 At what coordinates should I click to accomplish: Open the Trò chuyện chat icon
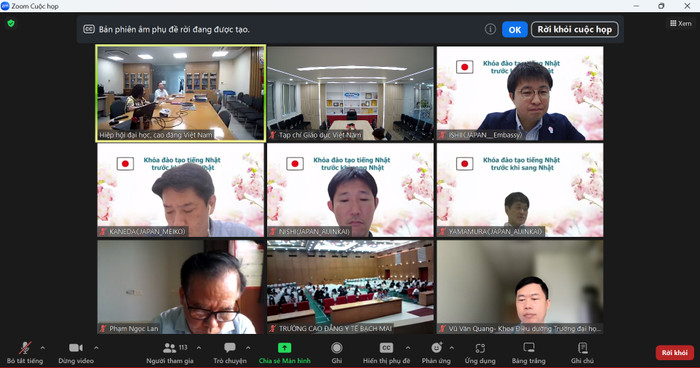[230, 347]
